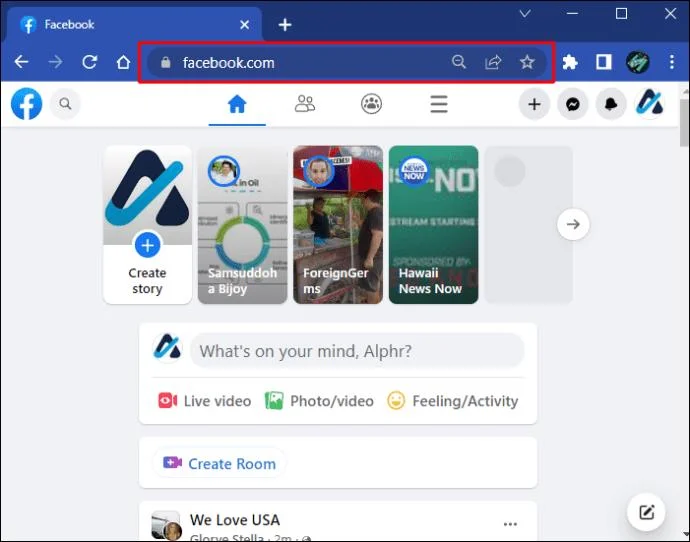This screenshot has height=542, width=690.
Task: Select the Facebook browser tab
Action: tap(134, 25)
